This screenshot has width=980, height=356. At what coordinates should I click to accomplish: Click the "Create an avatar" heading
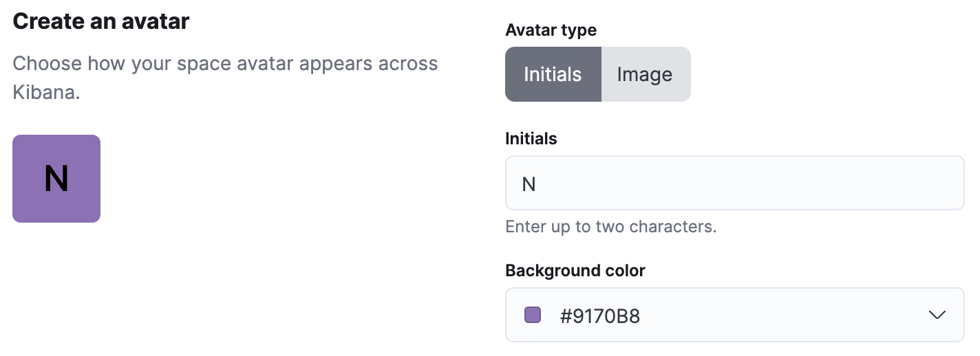pyautogui.click(x=101, y=21)
